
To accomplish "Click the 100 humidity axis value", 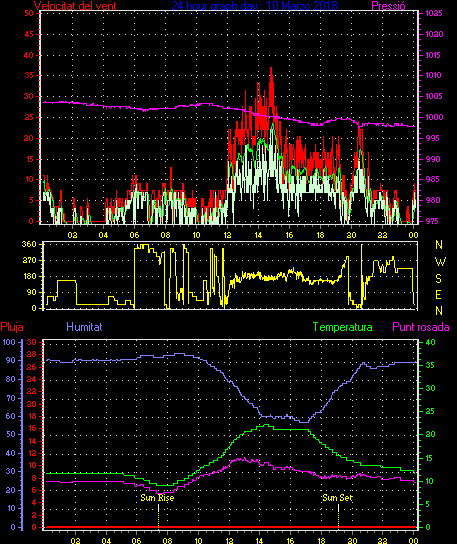I will [9, 342].
